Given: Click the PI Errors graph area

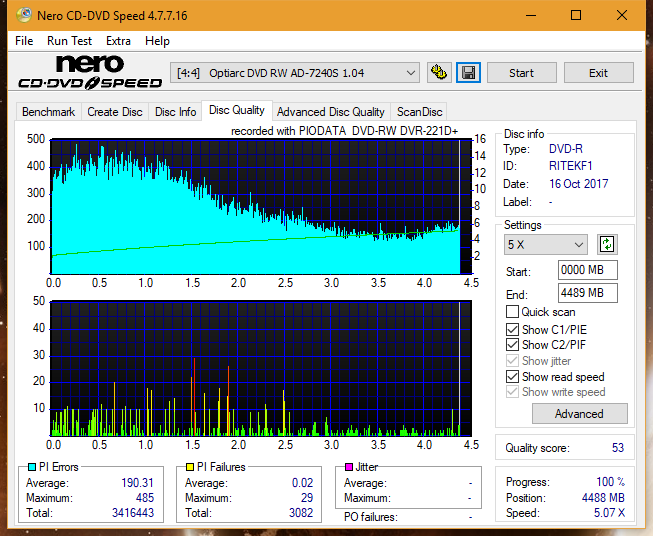Looking at the screenshot, I should pyautogui.click(x=261, y=207).
